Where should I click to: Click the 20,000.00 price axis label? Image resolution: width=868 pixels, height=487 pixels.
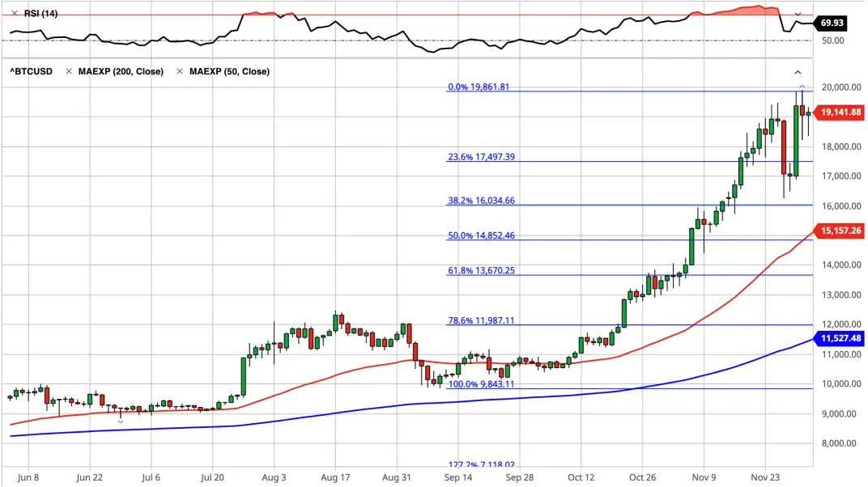841,87
